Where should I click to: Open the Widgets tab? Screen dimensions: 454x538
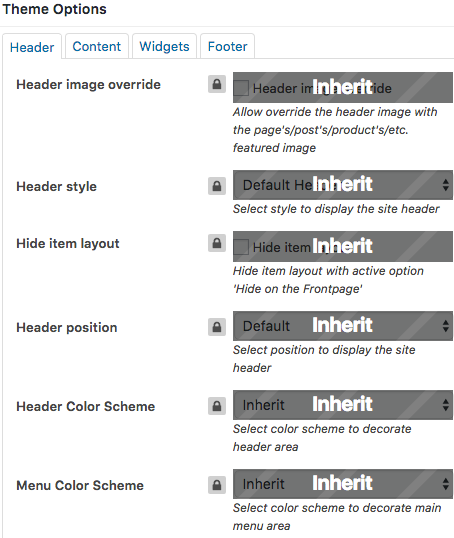[164, 46]
